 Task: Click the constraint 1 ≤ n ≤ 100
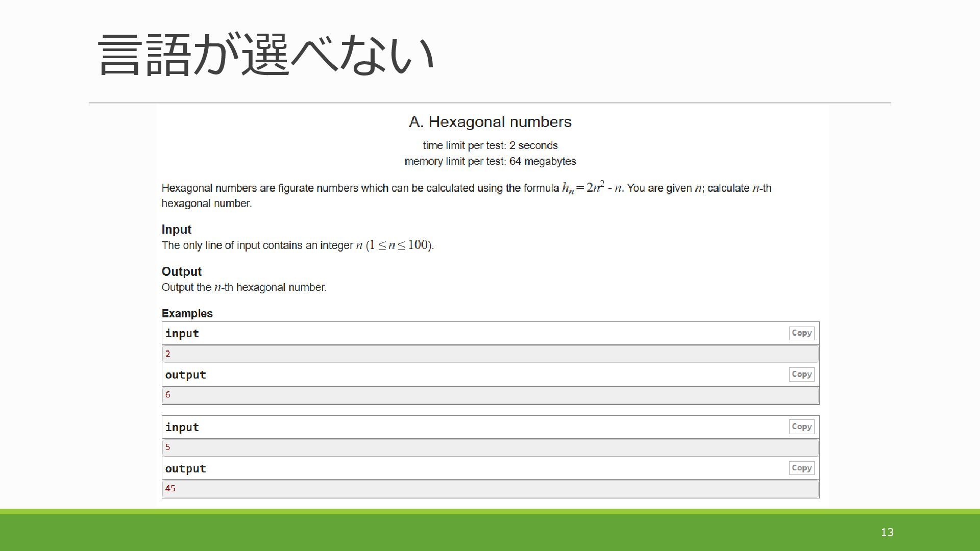pos(398,245)
